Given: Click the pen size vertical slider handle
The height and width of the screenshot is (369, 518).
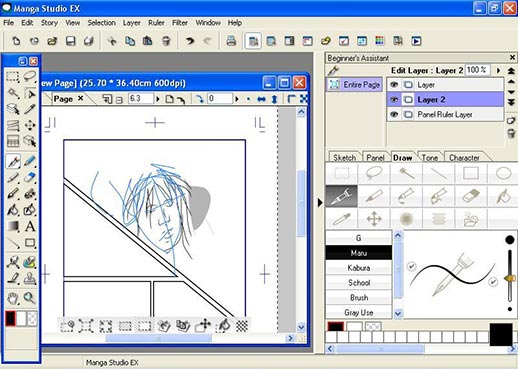Looking at the screenshot, I should 509,278.
